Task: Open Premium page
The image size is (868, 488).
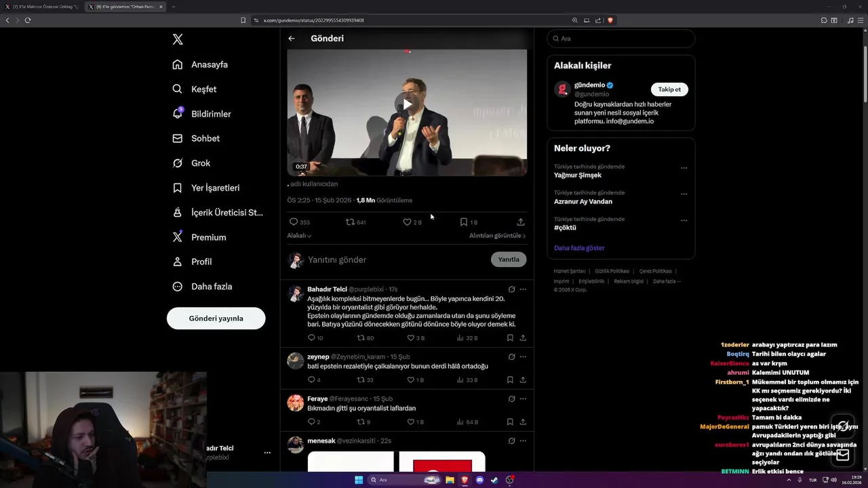Action: coord(199,237)
